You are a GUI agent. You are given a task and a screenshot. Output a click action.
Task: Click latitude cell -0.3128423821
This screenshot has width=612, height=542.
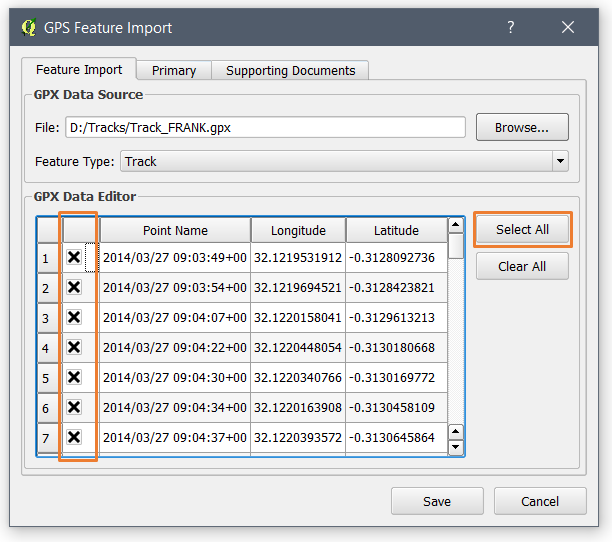click(x=397, y=288)
